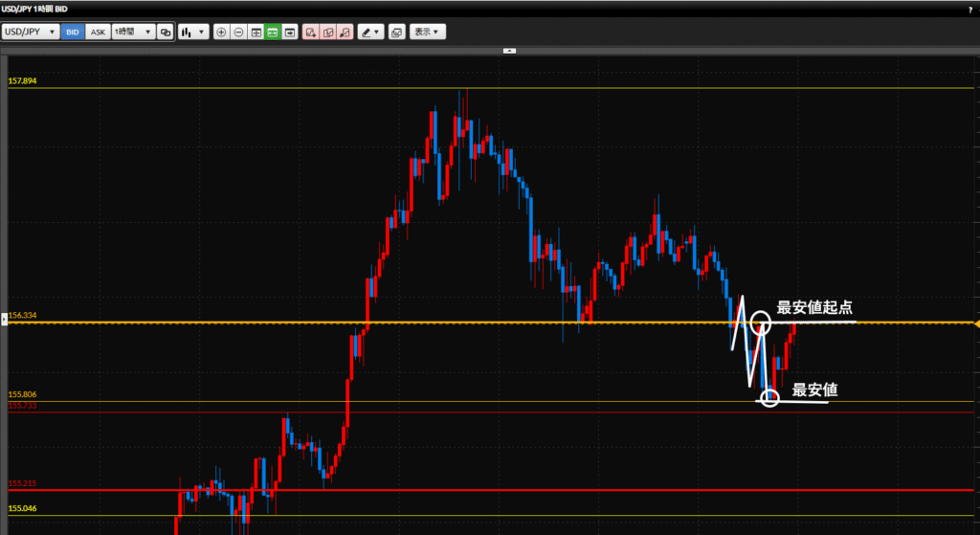The height and width of the screenshot is (535, 980).
Task: Open the chart type candlestick dropdown
Action: [x=193, y=32]
